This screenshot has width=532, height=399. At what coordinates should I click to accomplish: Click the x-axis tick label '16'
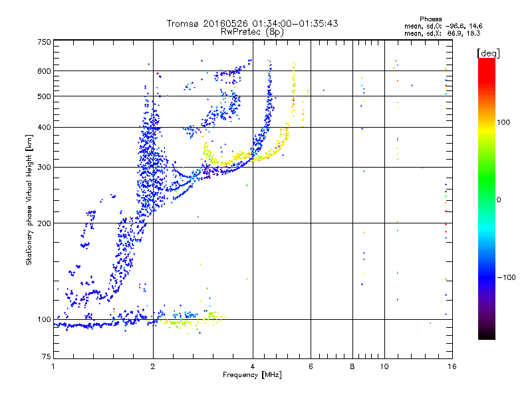click(452, 366)
